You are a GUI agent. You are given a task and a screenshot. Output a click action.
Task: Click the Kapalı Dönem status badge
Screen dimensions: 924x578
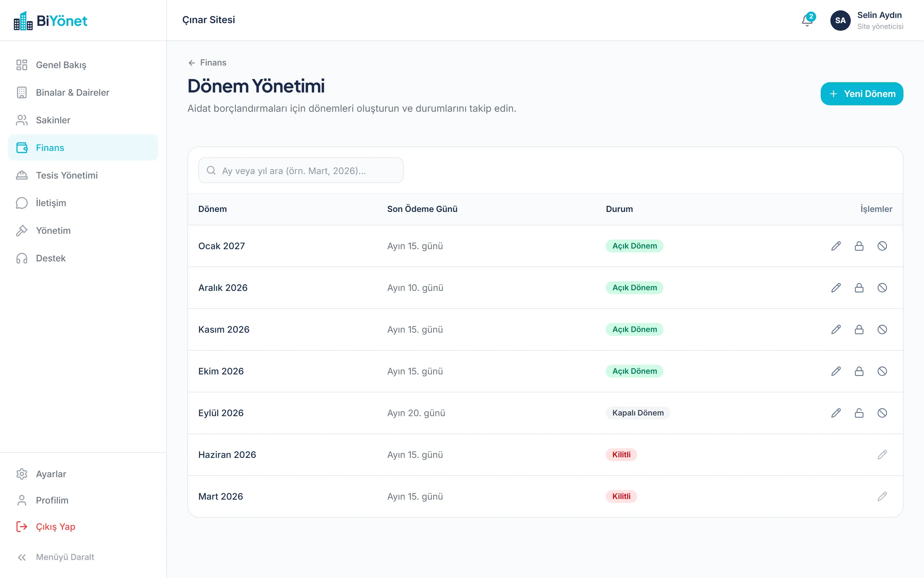[x=637, y=413]
